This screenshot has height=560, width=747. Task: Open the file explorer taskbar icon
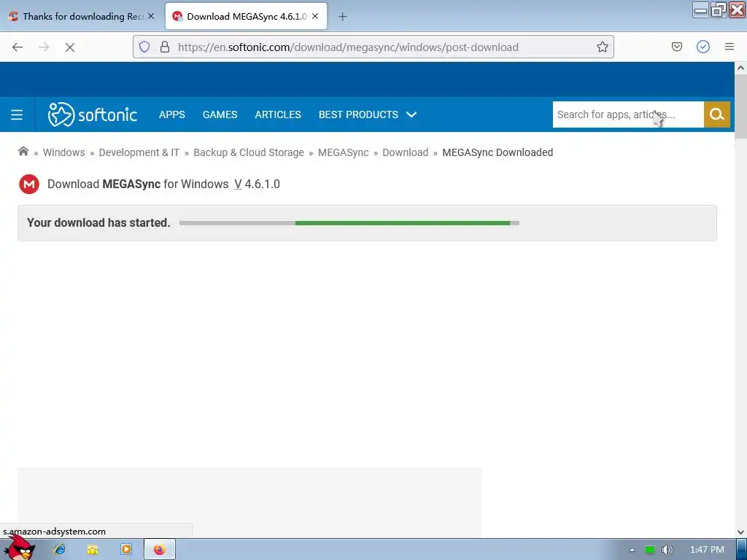tap(93, 550)
